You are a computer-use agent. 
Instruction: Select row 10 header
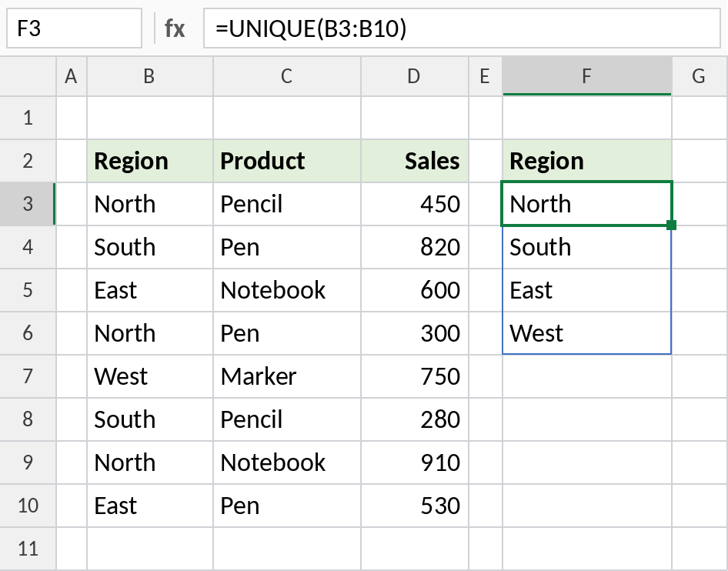pyautogui.click(x=28, y=506)
